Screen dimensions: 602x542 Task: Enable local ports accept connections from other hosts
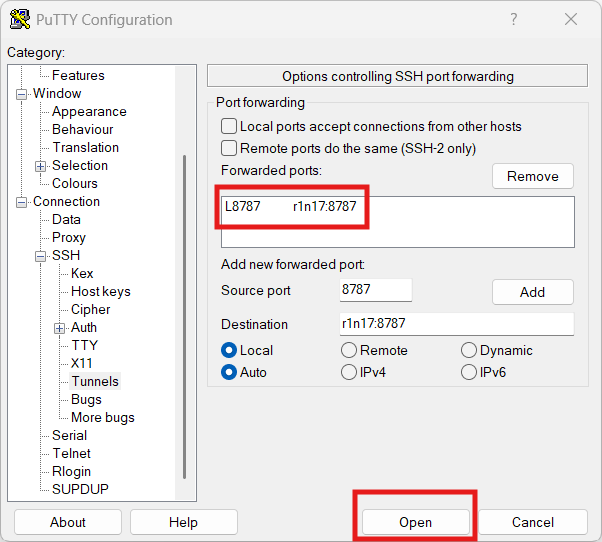point(229,127)
